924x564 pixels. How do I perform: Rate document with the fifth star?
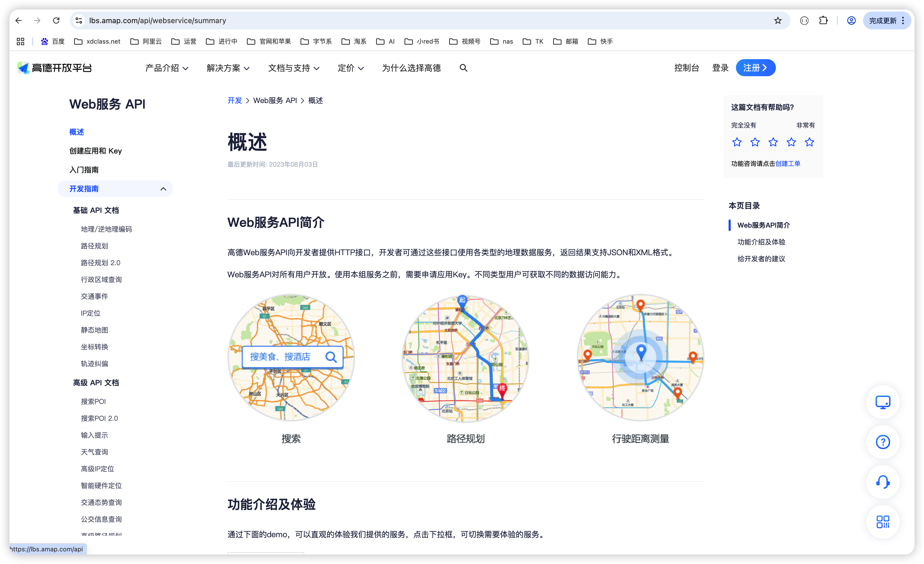(809, 142)
